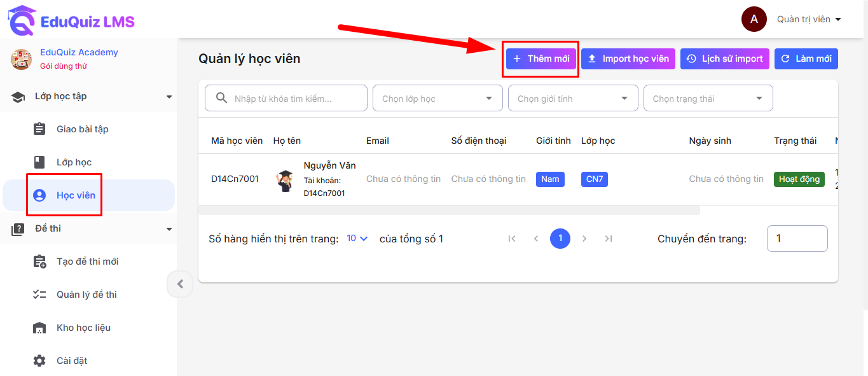Collapse the sidebar with the chevron button

pos(180,284)
